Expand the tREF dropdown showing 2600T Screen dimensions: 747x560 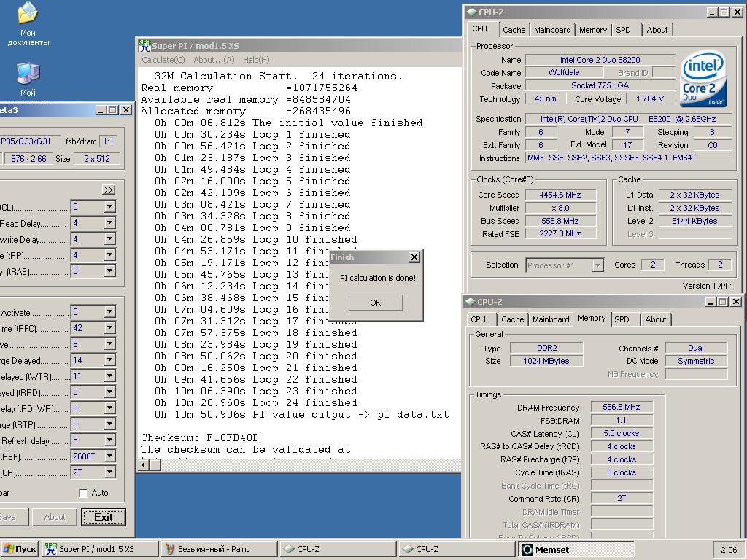[110, 456]
